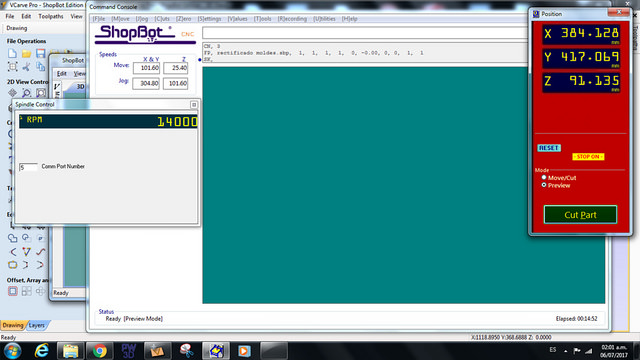Click the Spindle Control window button

[x=194, y=105]
